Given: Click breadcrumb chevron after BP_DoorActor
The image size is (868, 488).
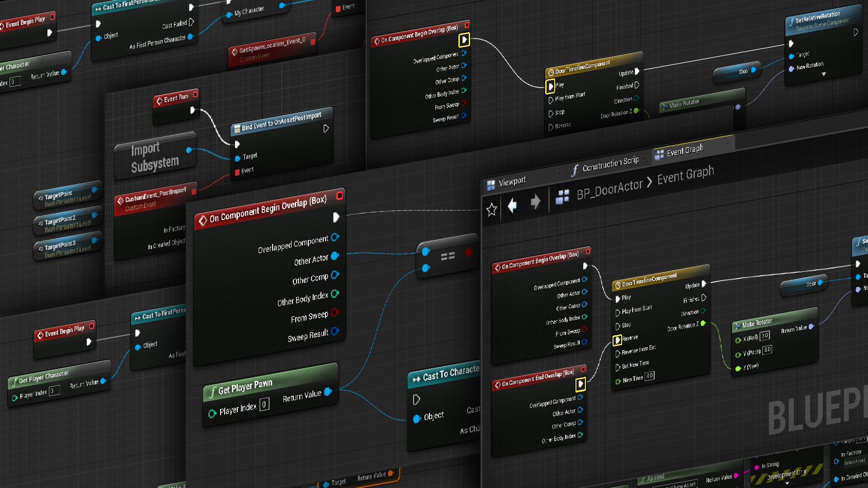Looking at the screenshot, I should (x=650, y=182).
